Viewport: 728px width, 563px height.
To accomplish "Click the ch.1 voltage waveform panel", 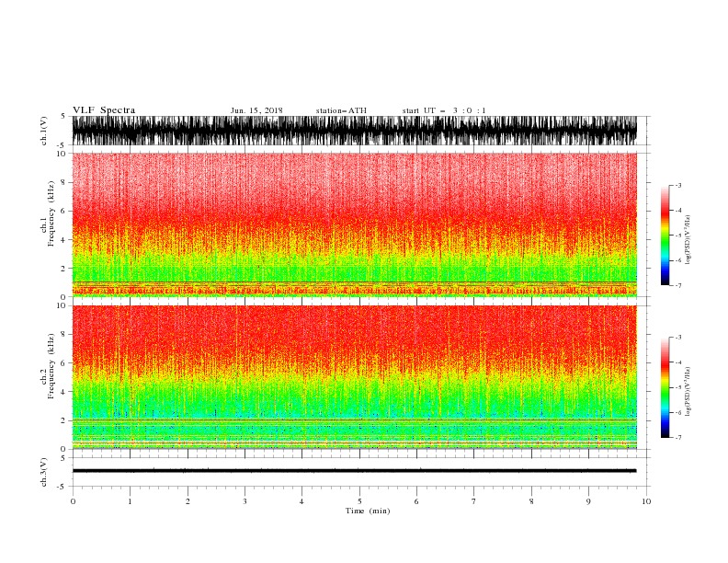I will [x=354, y=131].
